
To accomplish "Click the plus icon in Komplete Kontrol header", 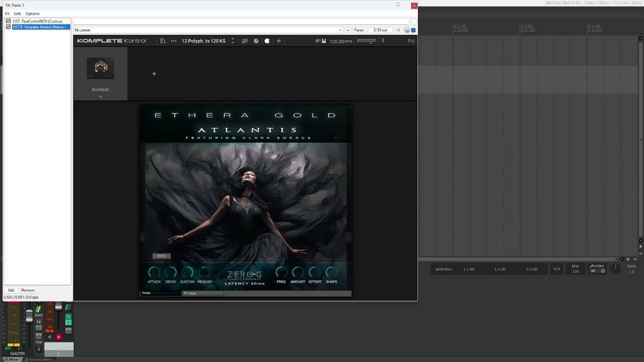I will pyautogui.click(x=278, y=41).
